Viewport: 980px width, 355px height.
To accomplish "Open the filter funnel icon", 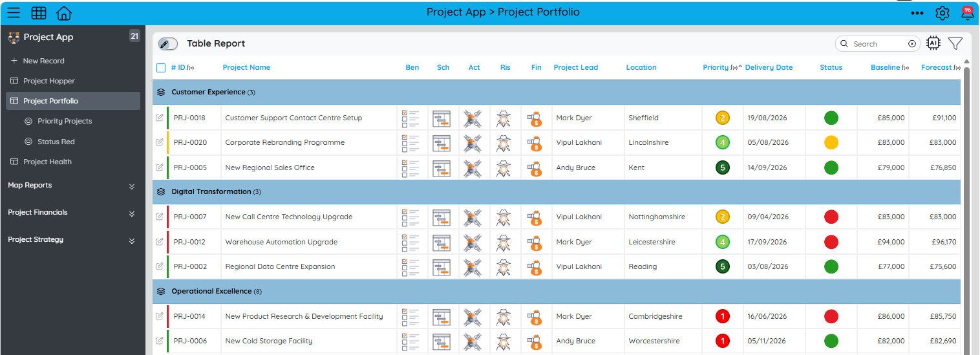I will [955, 43].
